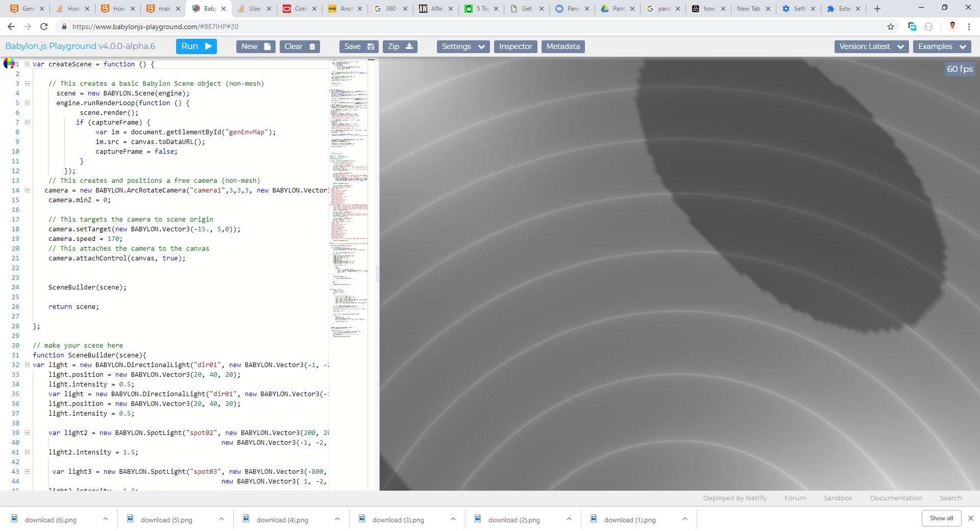The image size is (980, 531).
Task: Click the code minimap overview
Action: click(x=349, y=199)
